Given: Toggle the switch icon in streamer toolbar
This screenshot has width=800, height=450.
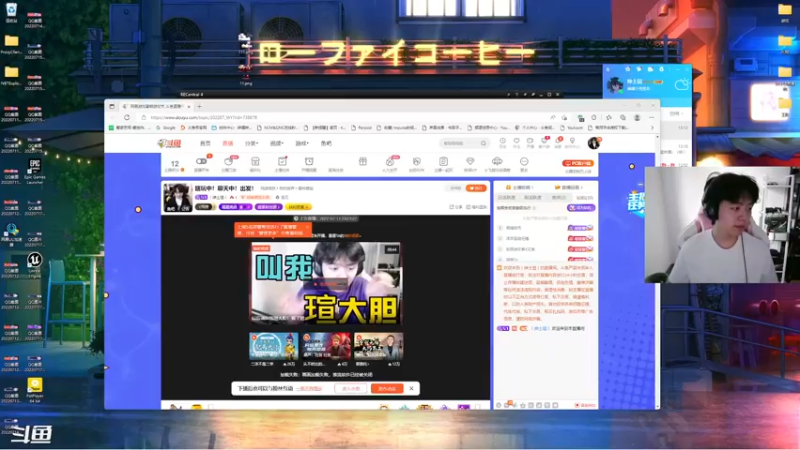Looking at the screenshot, I should 202,163.
